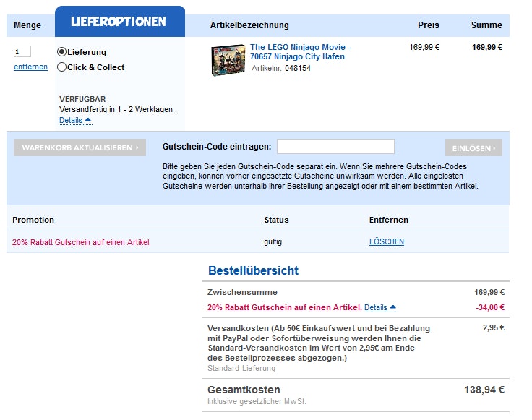The height and width of the screenshot is (420, 532).
Task: Choose the Click & Collect radio button
Action: [62, 67]
